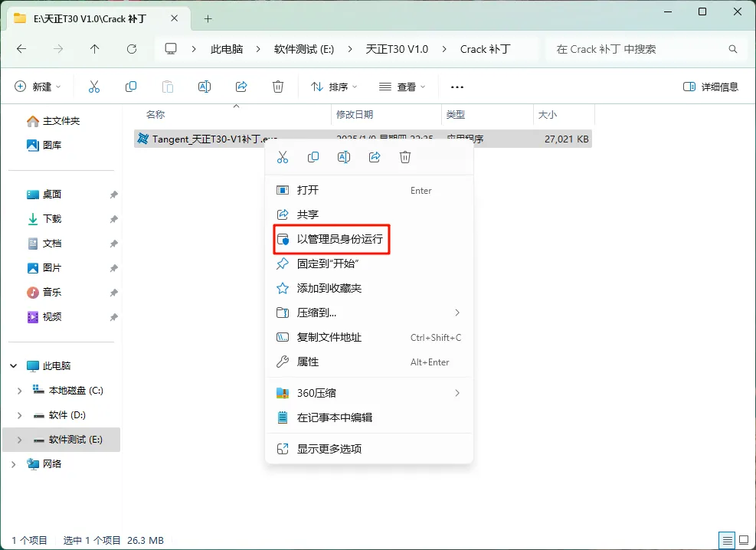Click 天正T30 V1.0 breadcrumb
The height and width of the screenshot is (550, 756).
[397, 49]
